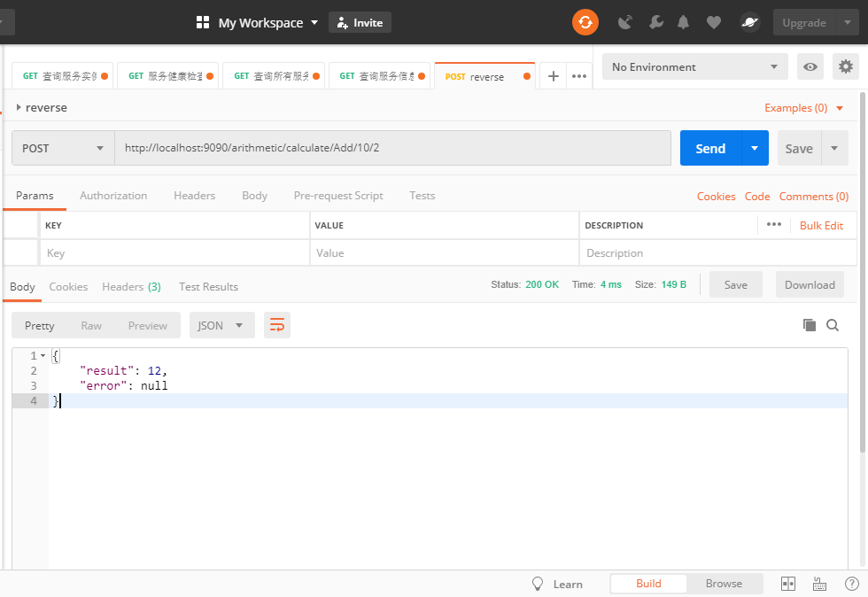Toggle two-pane layout icon

click(x=787, y=584)
